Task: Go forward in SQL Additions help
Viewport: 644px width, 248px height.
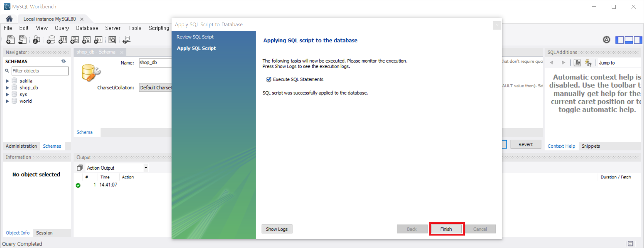Action: [x=563, y=63]
